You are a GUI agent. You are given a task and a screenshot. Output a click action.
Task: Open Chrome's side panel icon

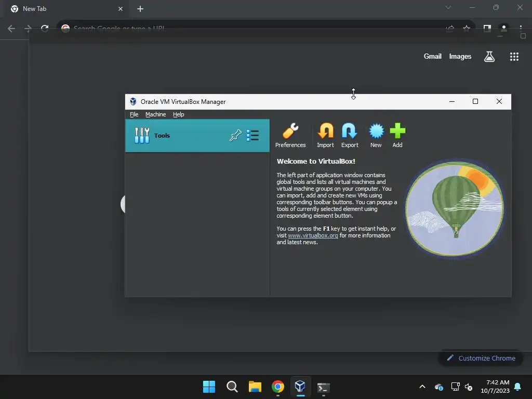coord(487,29)
